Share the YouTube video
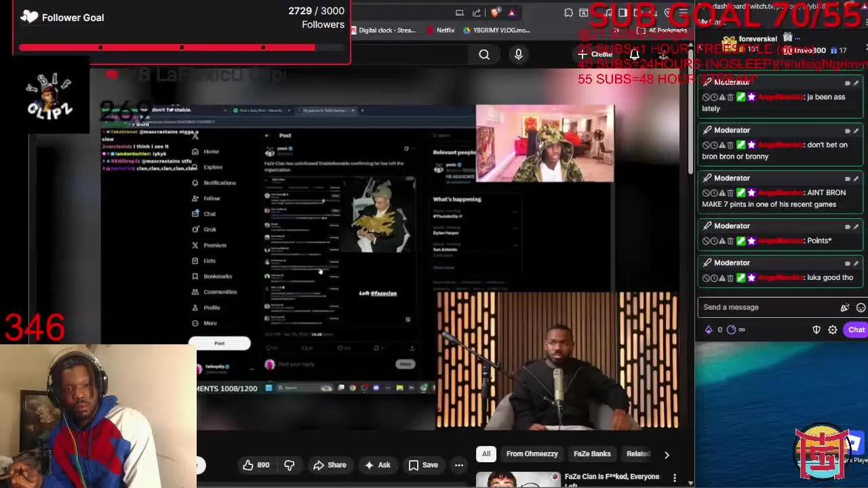The image size is (868, 488). (330, 465)
